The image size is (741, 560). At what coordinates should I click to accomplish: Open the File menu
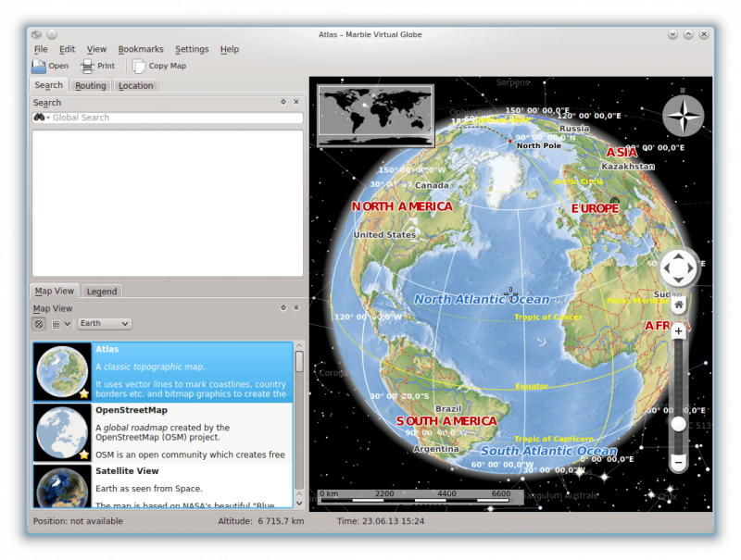click(41, 49)
